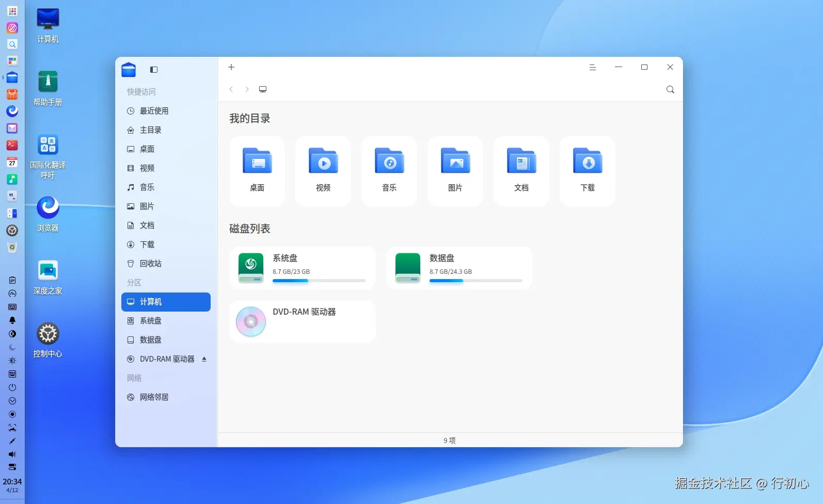The height and width of the screenshot is (504, 823).
Task: Toggle the sidebar visibility button
Action: click(154, 70)
